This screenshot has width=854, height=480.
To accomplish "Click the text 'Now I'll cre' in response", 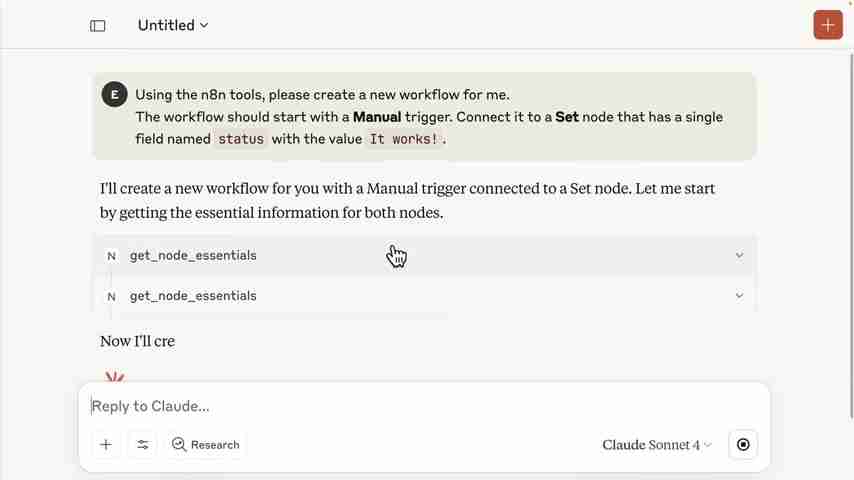I will click(138, 341).
